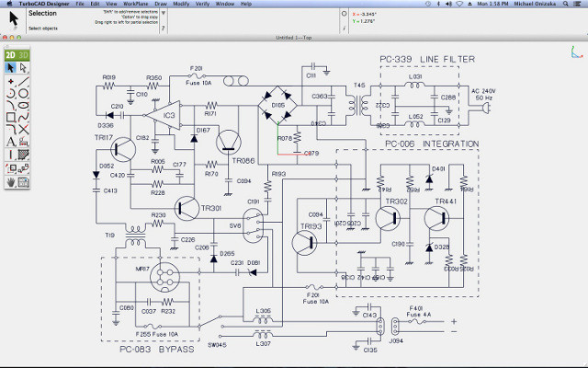588x368 pixels.
Task: Select the Spline curve tool
Action: point(23,117)
